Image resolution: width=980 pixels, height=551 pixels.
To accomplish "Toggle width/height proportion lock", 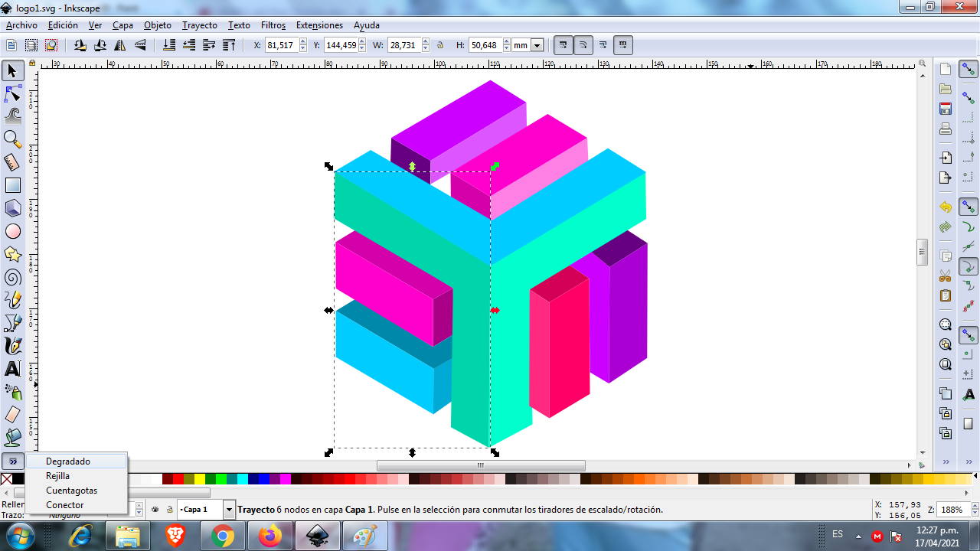I will pos(440,45).
